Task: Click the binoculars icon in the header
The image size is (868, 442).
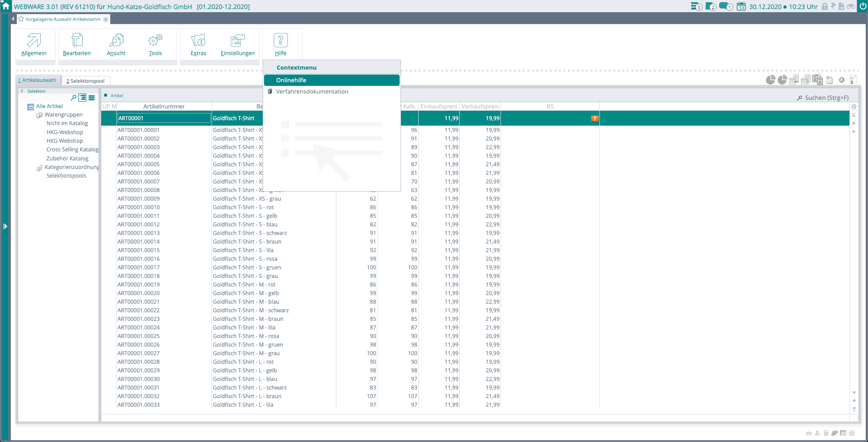Action: point(851,6)
